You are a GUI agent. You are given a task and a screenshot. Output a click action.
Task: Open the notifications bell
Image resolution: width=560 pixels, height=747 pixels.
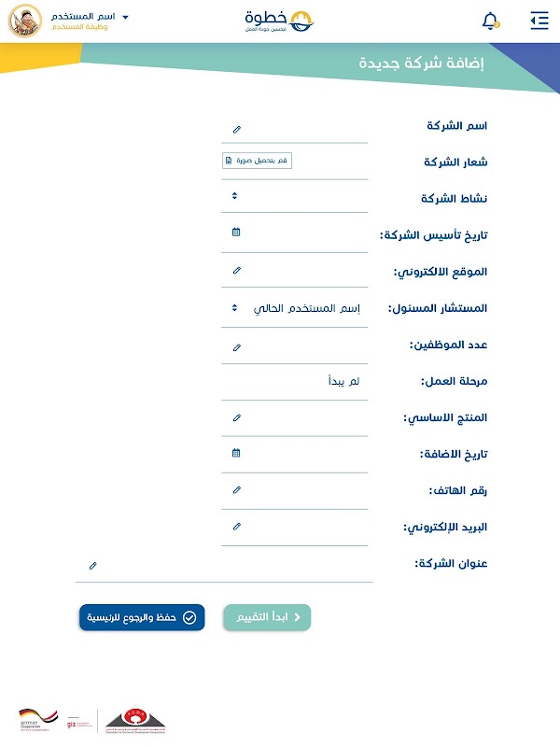pos(490,20)
